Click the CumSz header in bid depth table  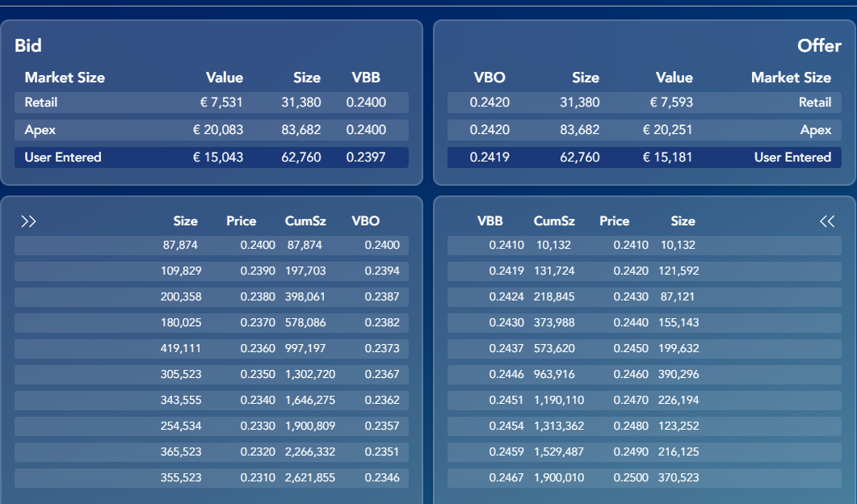tap(305, 221)
